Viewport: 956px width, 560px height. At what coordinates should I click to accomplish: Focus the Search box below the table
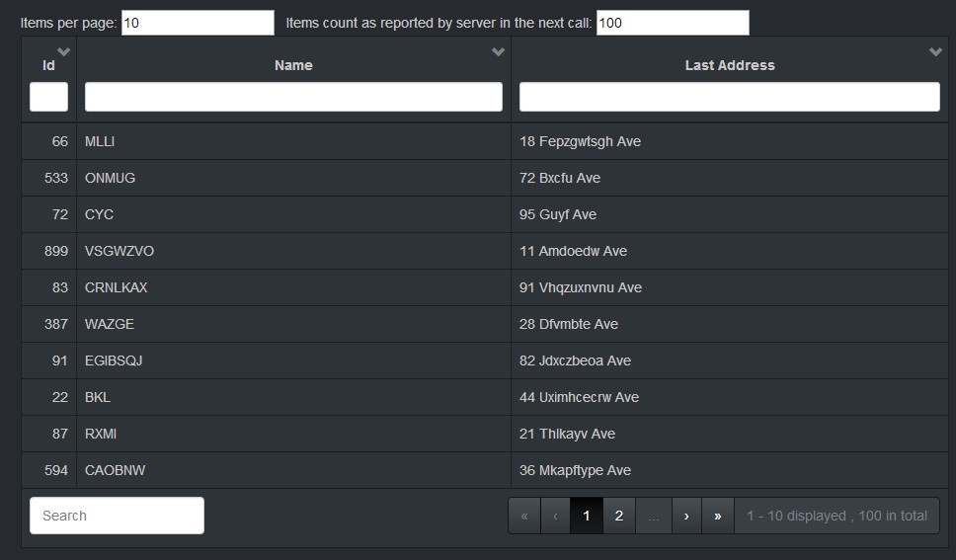click(117, 516)
